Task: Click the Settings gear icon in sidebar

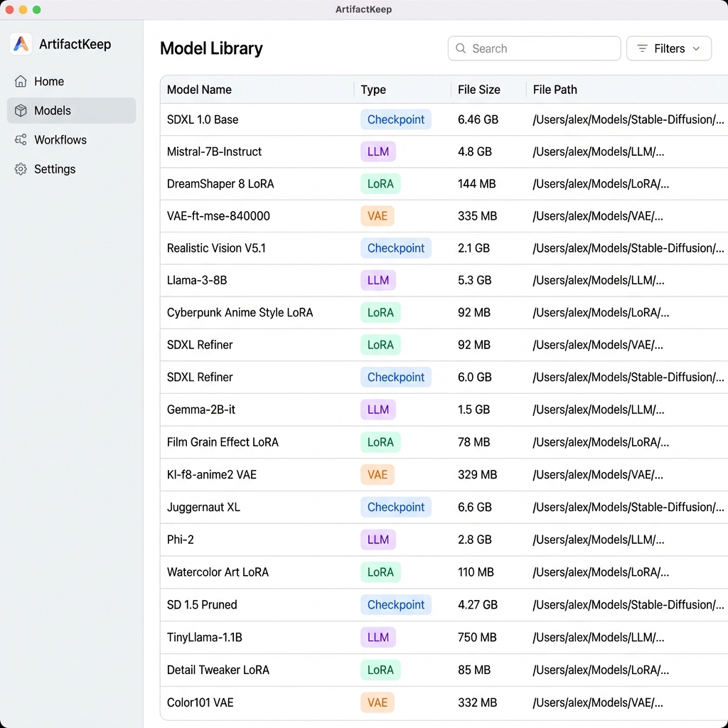Action: pyautogui.click(x=21, y=169)
